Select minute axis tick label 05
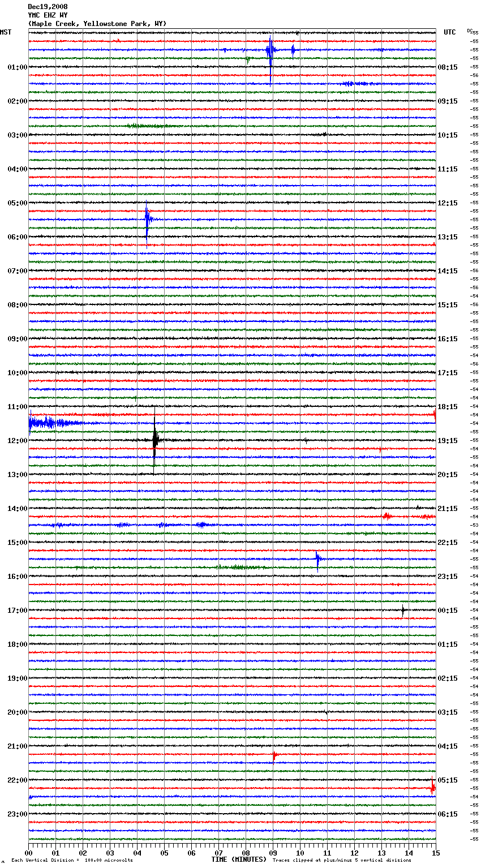Image resolution: width=481 pixels, height=868 pixels. click(x=164, y=852)
